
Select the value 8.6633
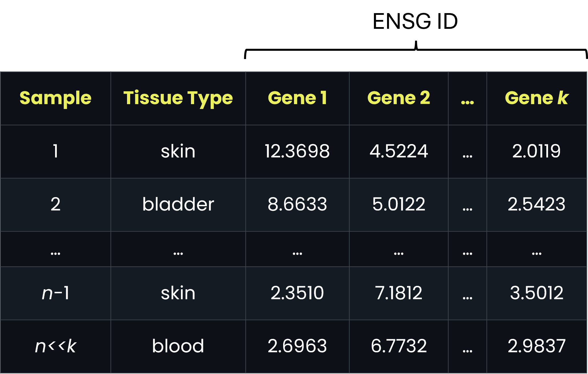(297, 205)
